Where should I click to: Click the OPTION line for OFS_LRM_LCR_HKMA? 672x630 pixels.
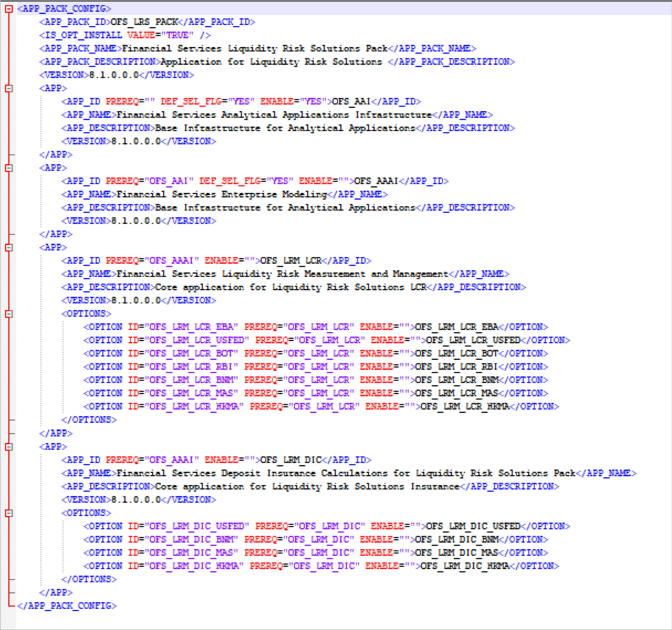(x=321, y=407)
